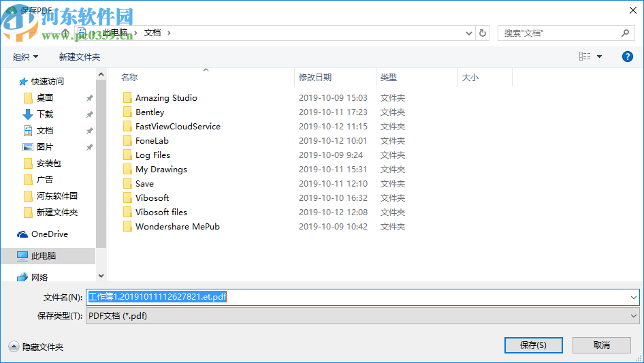Click the pin icon next to 桌面
Viewport: 644px width, 363px height.
89,98
